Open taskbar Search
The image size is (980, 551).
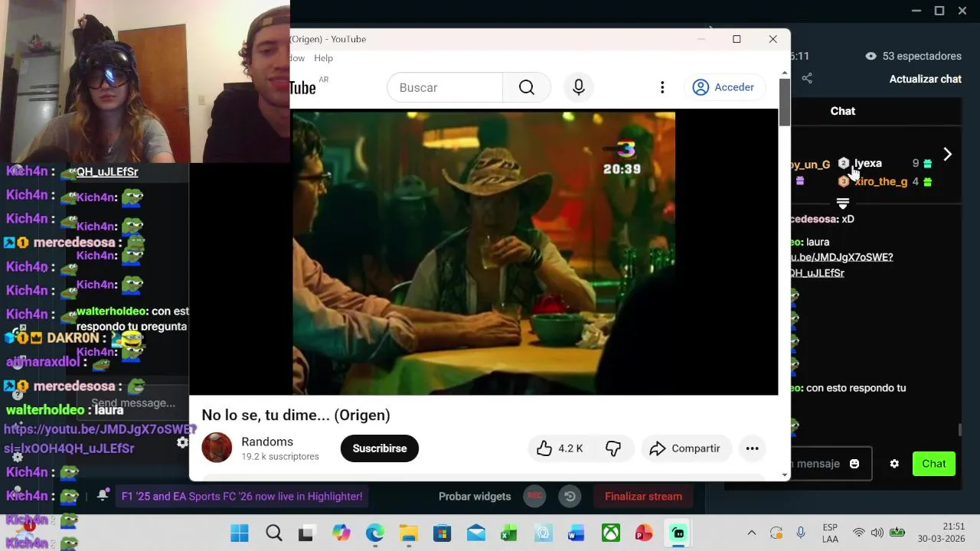(x=274, y=533)
